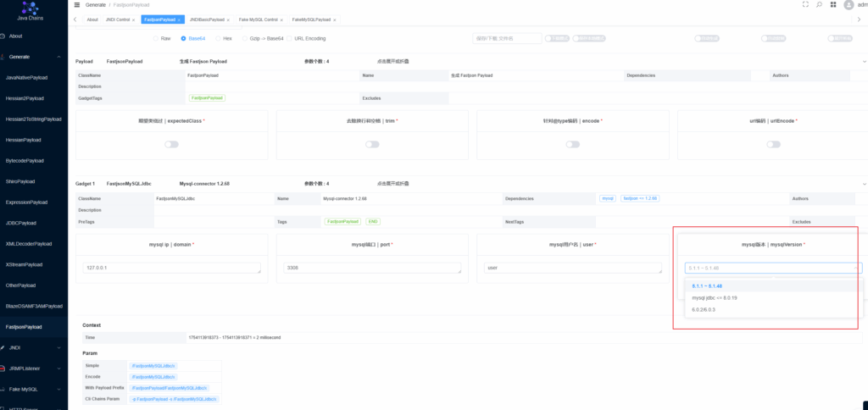Enable the URL Encoding checkbox
The image size is (868, 410).
click(289, 38)
